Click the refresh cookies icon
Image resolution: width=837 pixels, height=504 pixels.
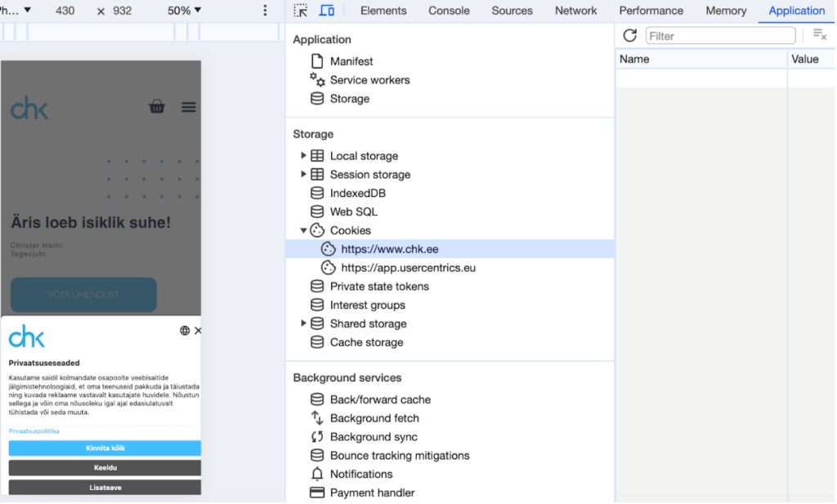click(630, 36)
